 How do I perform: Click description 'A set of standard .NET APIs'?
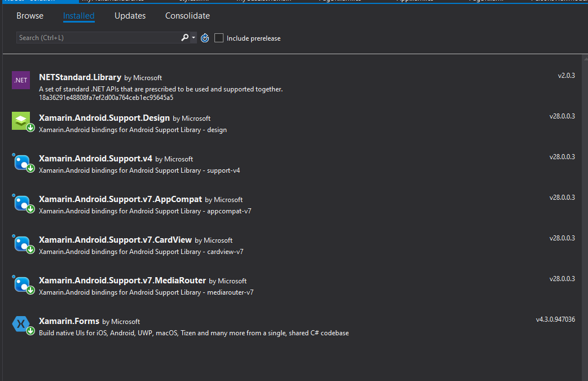tap(161, 89)
